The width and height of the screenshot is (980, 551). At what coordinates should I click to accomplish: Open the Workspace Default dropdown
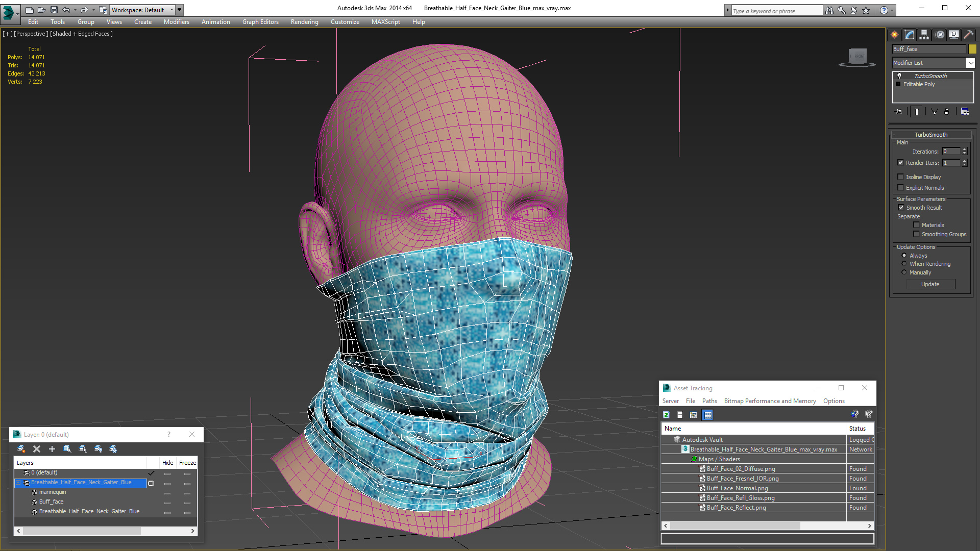(172, 10)
